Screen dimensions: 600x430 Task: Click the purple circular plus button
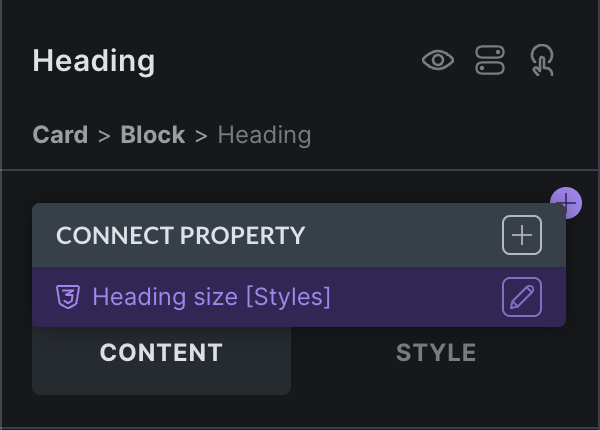pyautogui.click(x=567, y=202)
